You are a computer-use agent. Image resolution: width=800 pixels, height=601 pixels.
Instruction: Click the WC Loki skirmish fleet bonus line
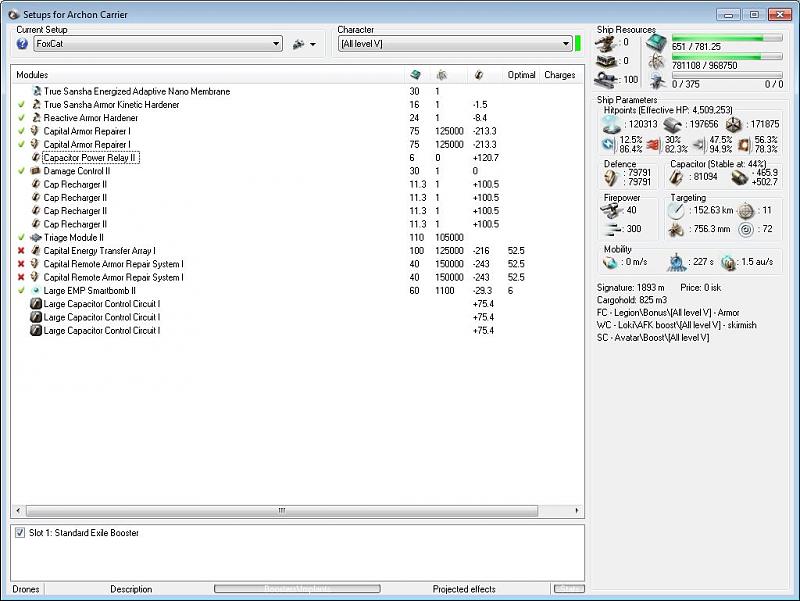677,325
